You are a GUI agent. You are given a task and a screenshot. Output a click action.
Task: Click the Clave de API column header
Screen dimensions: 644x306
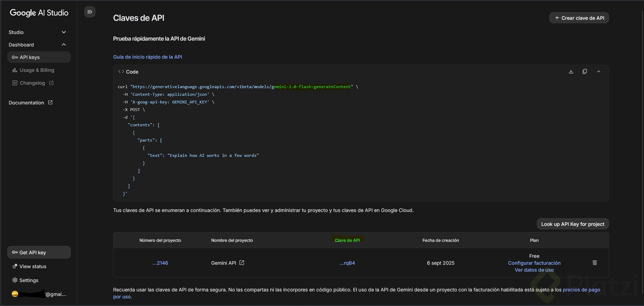[x=347, y=240]
